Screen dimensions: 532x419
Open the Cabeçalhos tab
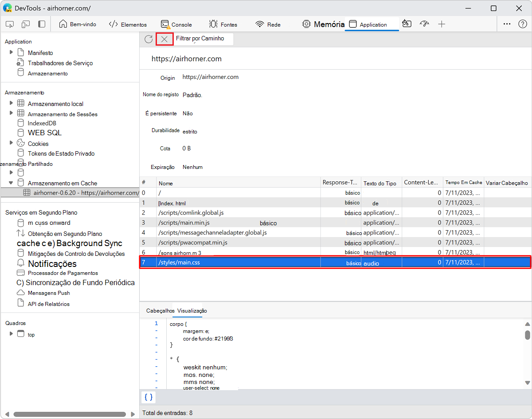pos(160,311)
